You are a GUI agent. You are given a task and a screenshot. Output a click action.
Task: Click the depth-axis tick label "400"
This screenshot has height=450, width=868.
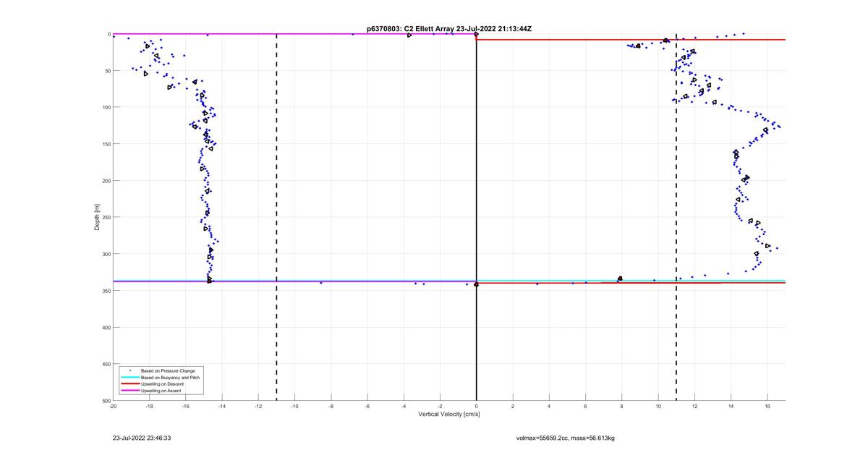click(x=106, y=327)
